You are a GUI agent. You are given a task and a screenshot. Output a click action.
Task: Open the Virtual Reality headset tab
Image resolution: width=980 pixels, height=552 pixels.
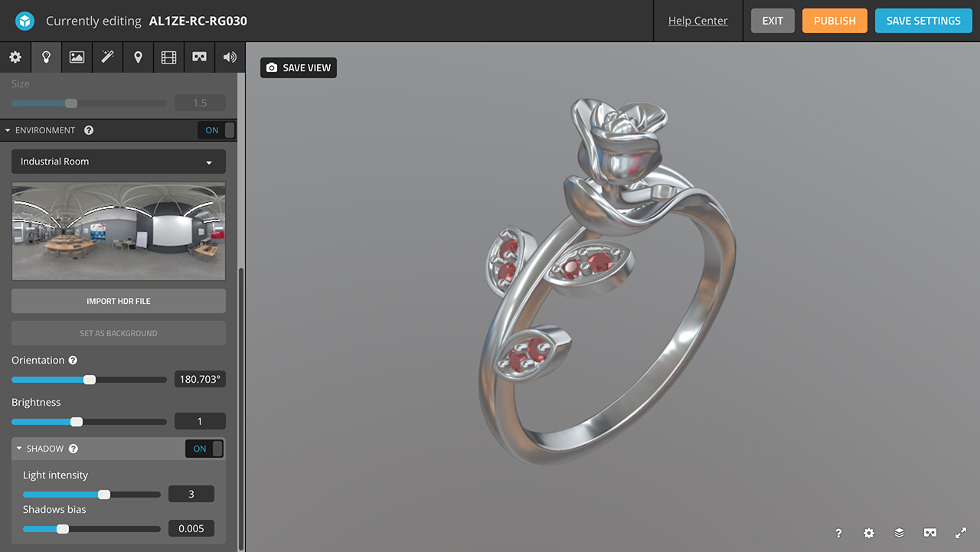199,57
